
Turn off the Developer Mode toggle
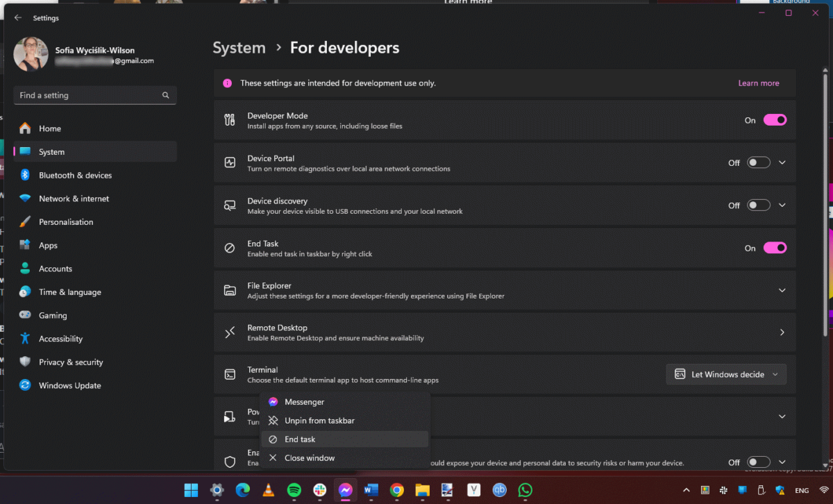click(775, 119)
